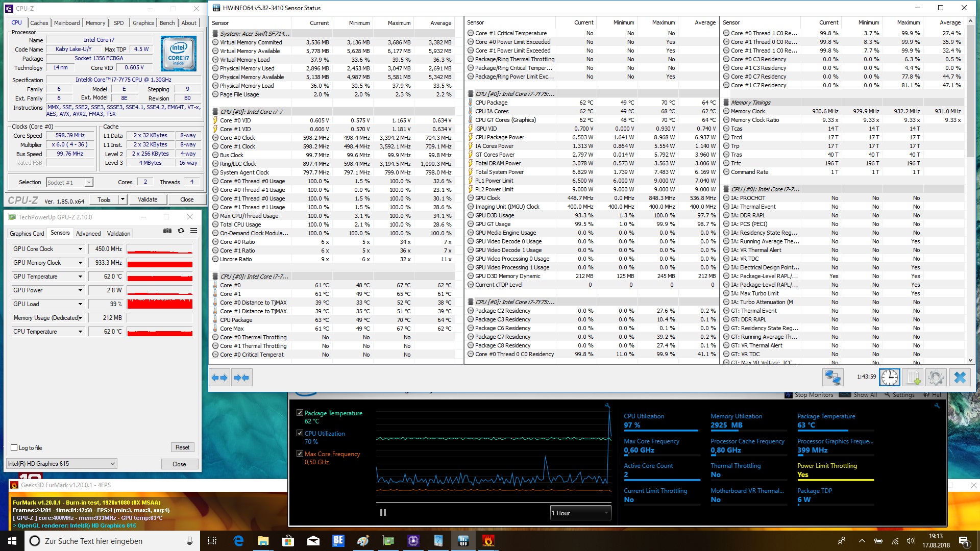
Task: Uncheck Max Core Frequency in XTU legend
Action: (300, 454)
